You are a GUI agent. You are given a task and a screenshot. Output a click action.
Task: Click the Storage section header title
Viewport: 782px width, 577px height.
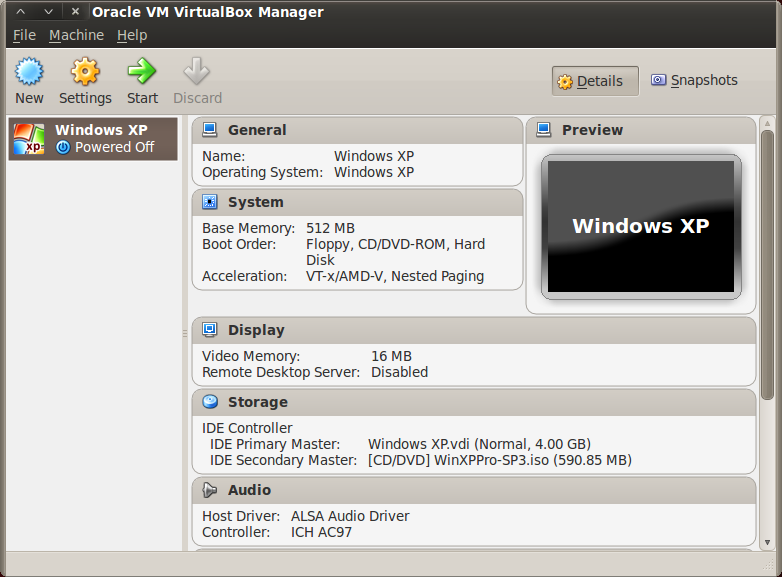tap(257, 402)
